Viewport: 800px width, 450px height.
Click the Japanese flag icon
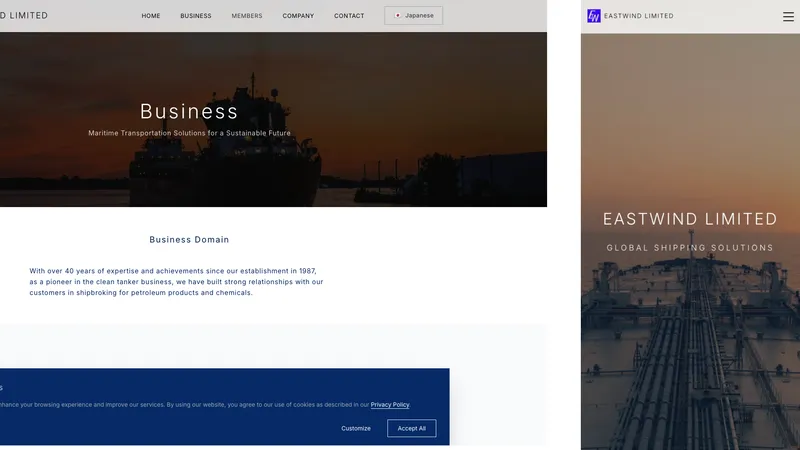(x=398, y=16)
